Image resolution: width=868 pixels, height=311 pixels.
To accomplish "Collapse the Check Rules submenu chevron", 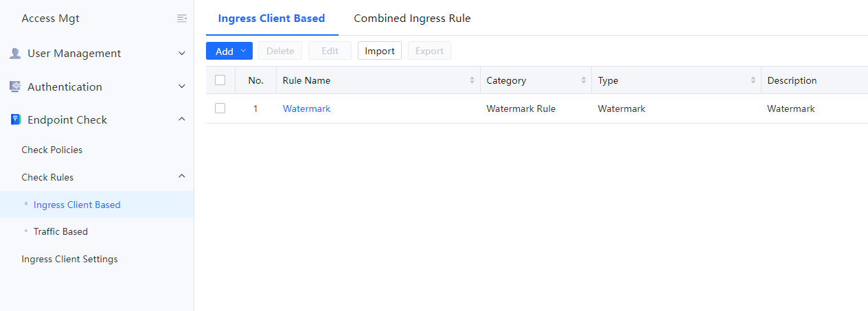I will (182, 176).
